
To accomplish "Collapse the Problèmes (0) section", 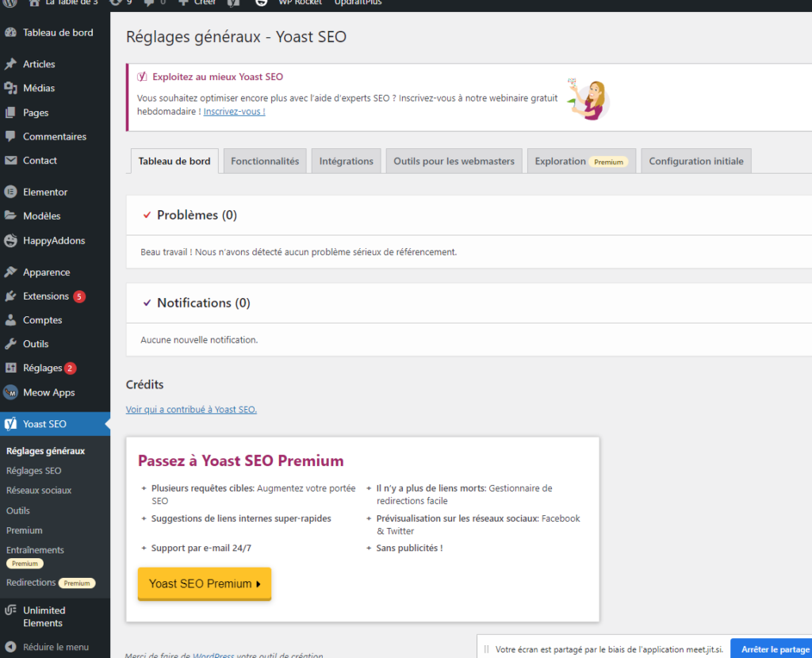I will (189, 215).
